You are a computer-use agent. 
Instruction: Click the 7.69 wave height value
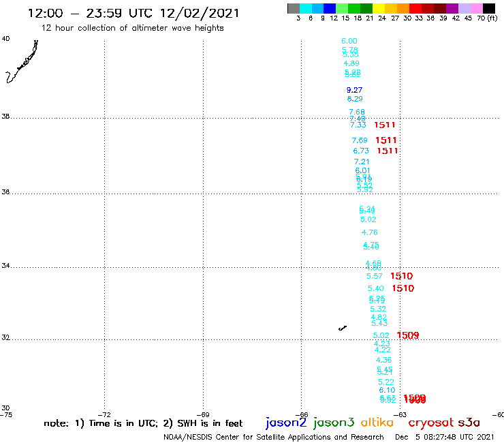360,140
